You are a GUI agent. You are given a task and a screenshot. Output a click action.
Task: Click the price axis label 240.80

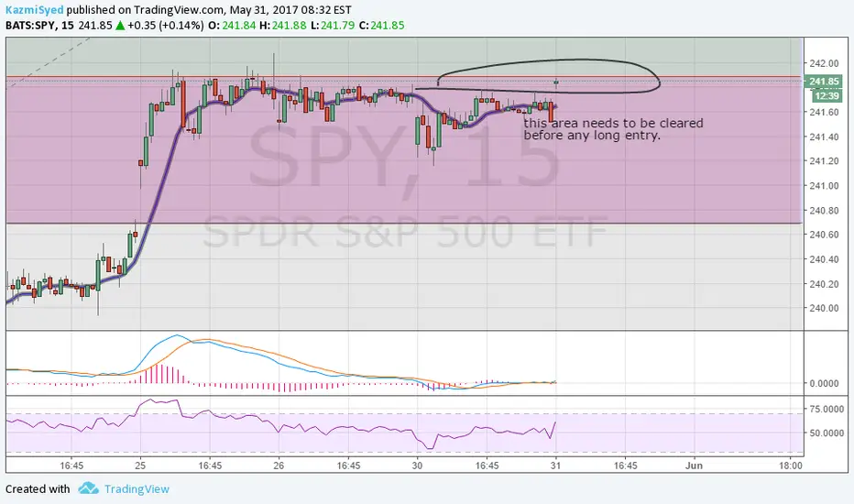tap(824, 210)
